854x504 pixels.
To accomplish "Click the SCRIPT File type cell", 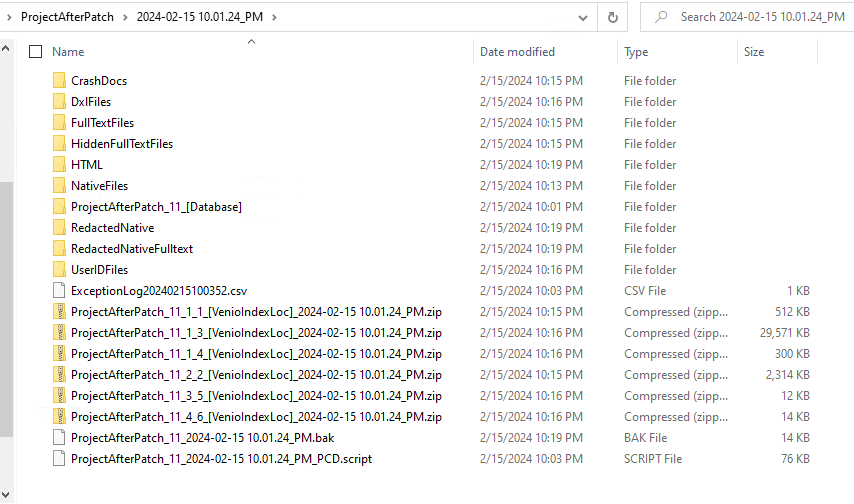I will click(653, 458).
